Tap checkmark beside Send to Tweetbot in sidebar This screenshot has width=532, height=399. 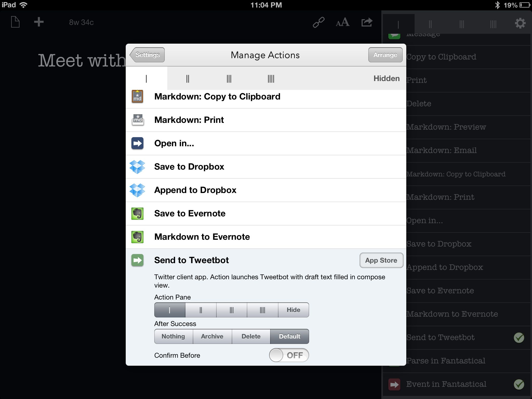[519, 337]
